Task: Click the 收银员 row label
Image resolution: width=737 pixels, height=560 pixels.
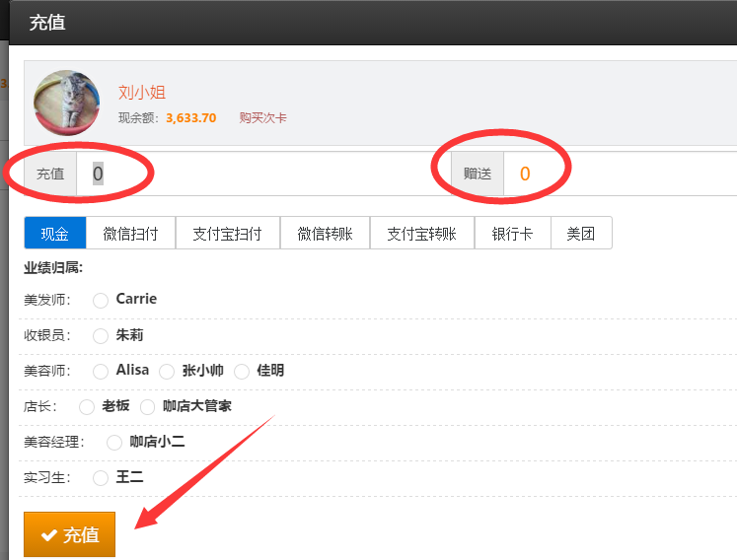Action: (47, 335)
